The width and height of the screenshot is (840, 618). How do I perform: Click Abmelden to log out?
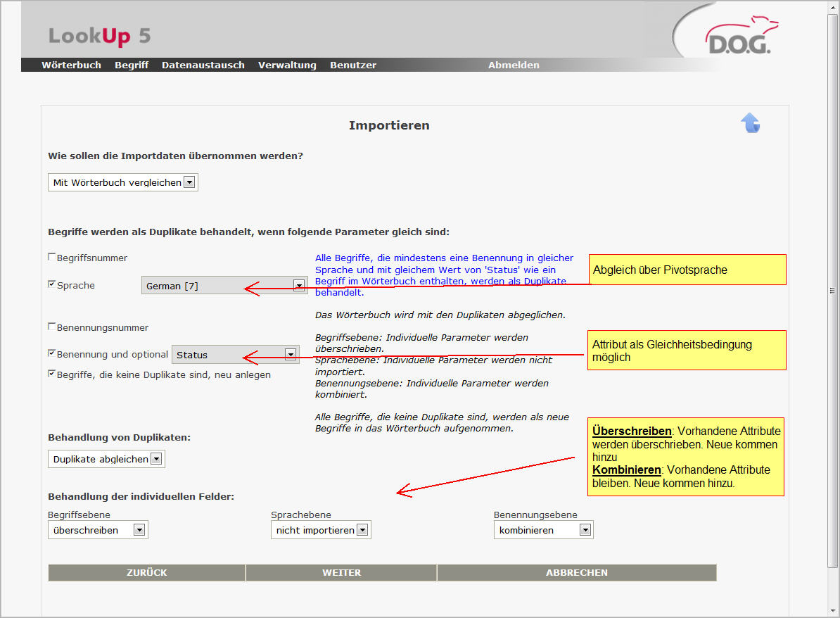513,65
